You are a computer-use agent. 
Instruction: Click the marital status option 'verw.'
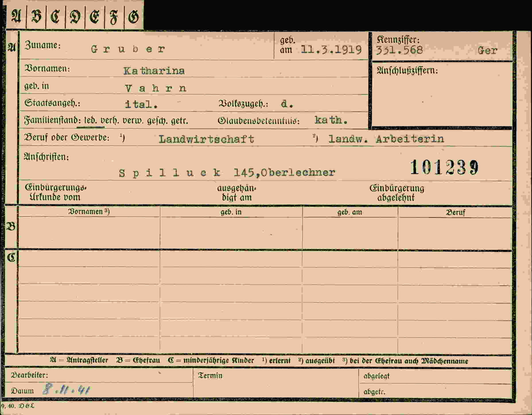coord(133,121)
